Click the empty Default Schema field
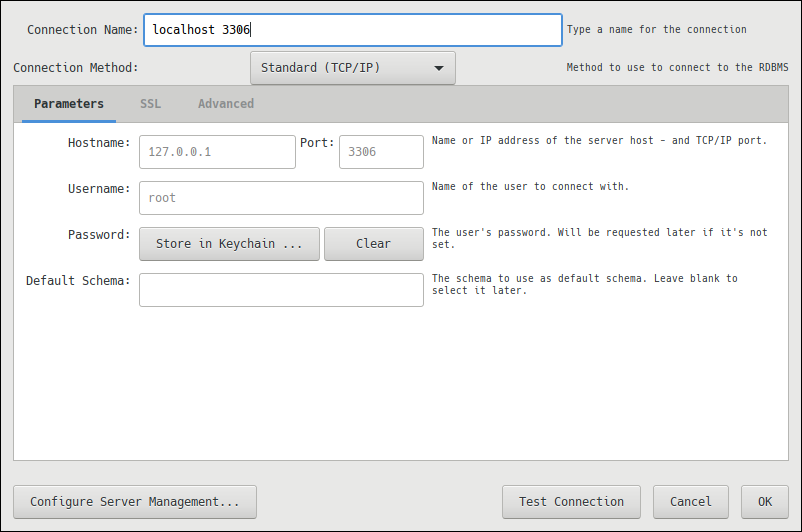 pyautogui.click(x=281, y=290)
